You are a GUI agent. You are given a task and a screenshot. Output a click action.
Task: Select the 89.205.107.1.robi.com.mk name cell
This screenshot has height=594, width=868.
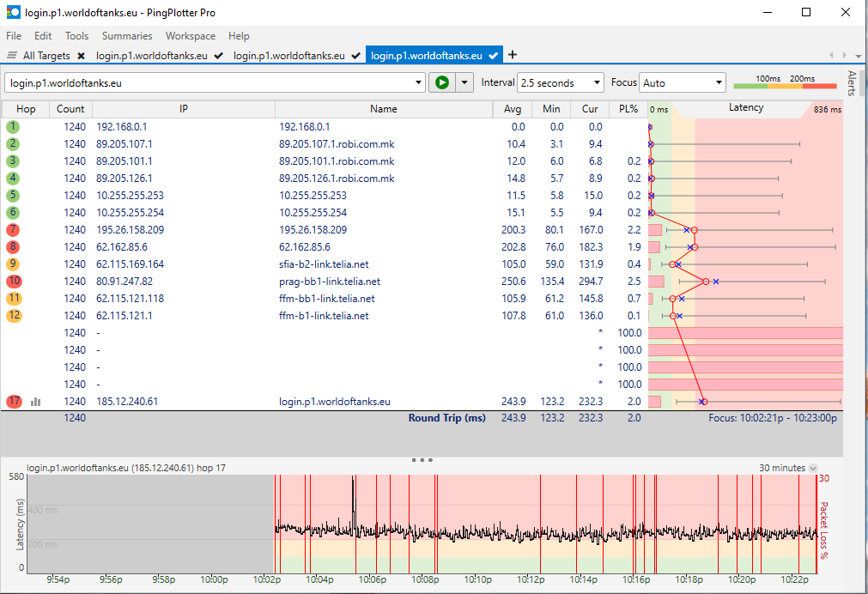[337, 144]
